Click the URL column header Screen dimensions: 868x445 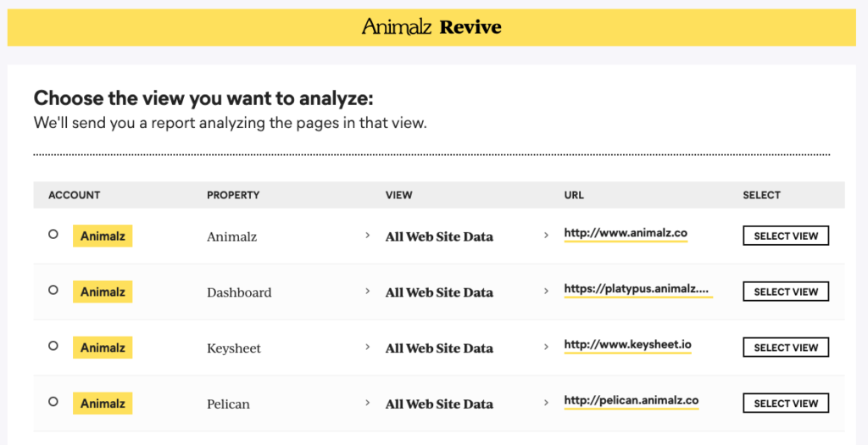(574, 195)
